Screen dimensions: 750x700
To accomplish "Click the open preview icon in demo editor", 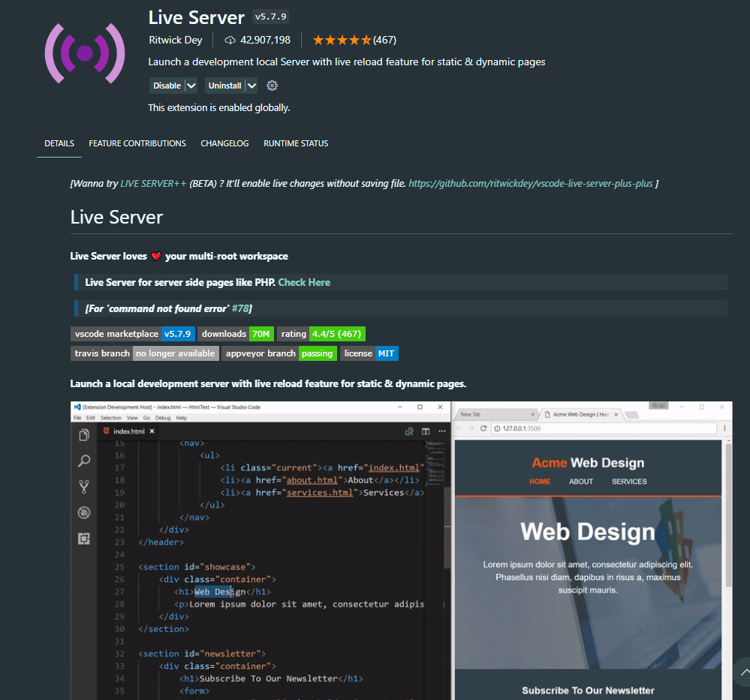I will pyautogui.click(x=409, y=431).
